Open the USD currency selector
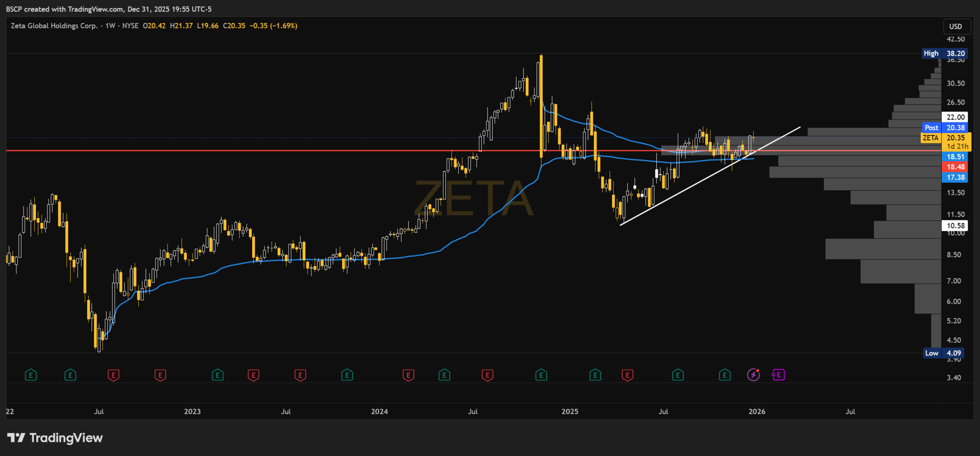The image size is (980, 456). coord(955,27)
